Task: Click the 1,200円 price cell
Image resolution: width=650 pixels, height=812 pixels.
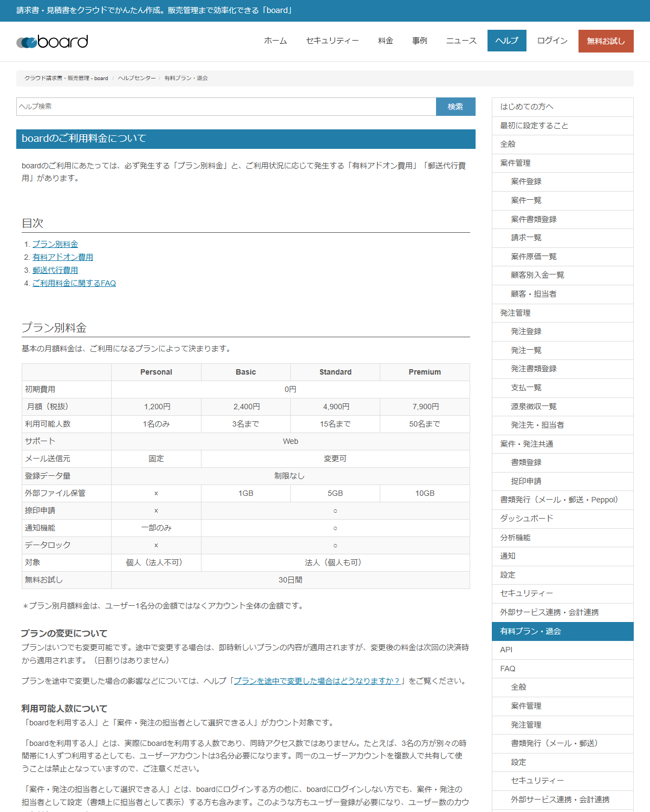Action: tap(156, 407)
